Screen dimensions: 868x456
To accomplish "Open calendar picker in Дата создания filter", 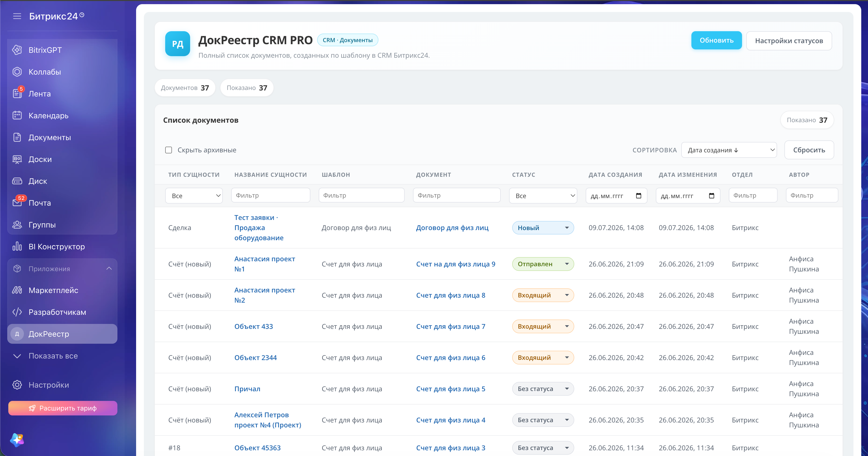I will click(x=638, y=196).
